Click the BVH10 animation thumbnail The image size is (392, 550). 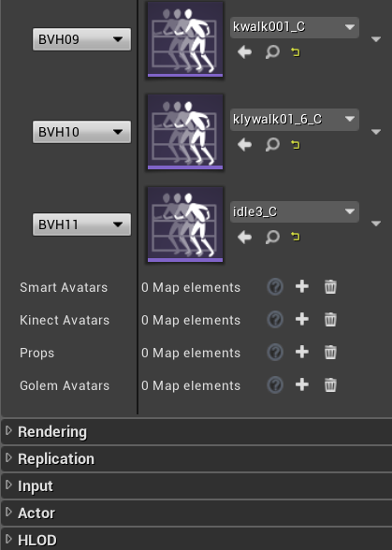(185, 132)
